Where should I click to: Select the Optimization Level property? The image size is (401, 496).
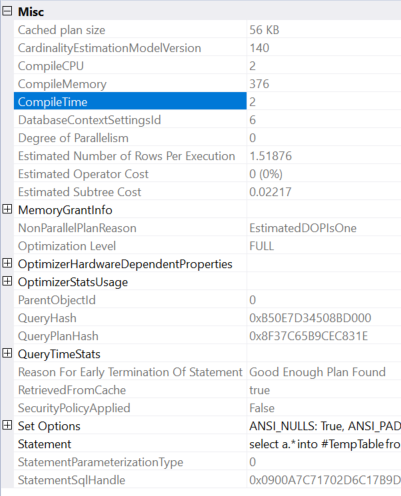point(130,246)
